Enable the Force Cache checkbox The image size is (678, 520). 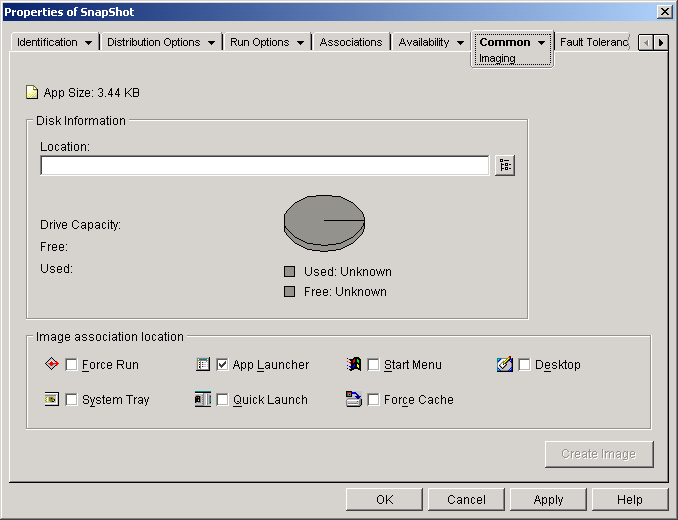pos(373,399)
